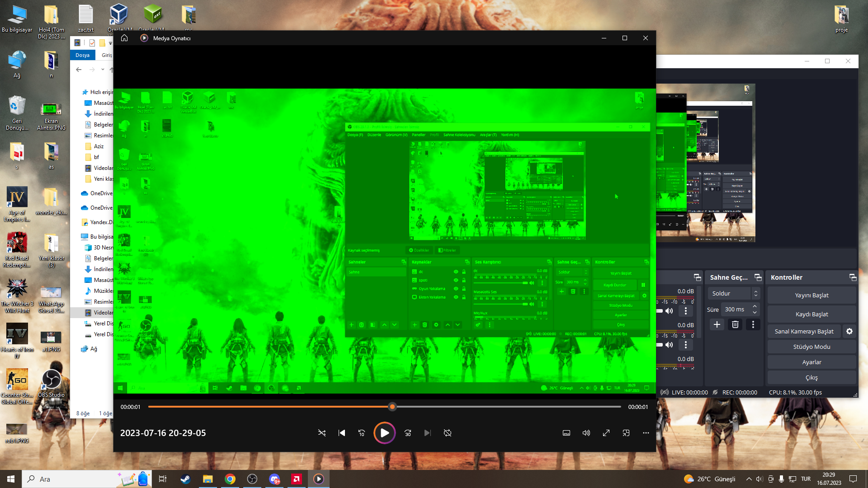This screenshot has height=488, width=868.
Task: Open the subtitles icon in media player
Action: point(566,433)
